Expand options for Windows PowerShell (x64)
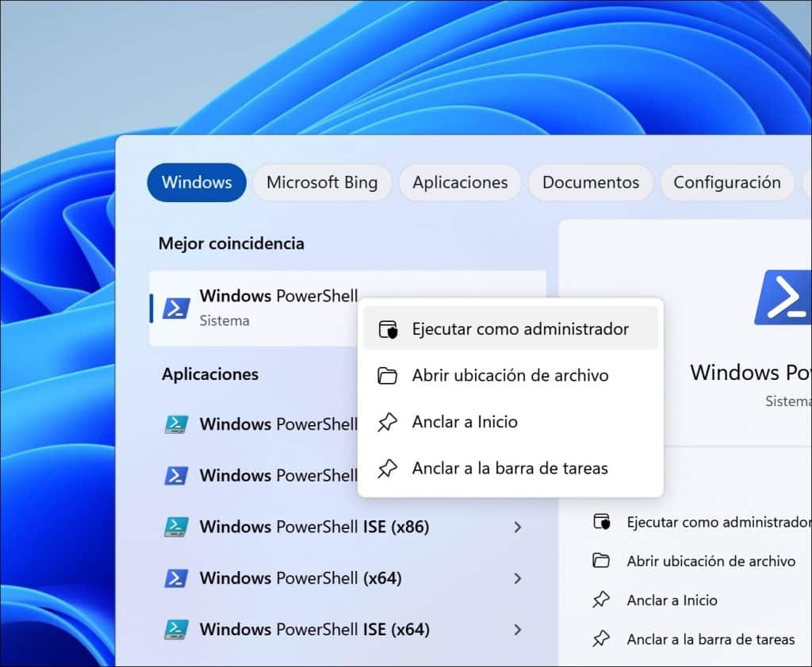 [x=517, y=578]
